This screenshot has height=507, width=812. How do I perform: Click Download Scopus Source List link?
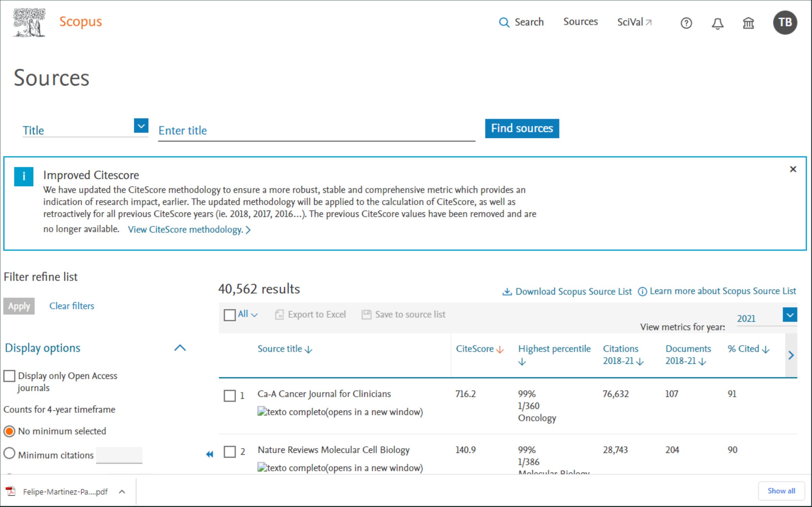tap(573, 292)
